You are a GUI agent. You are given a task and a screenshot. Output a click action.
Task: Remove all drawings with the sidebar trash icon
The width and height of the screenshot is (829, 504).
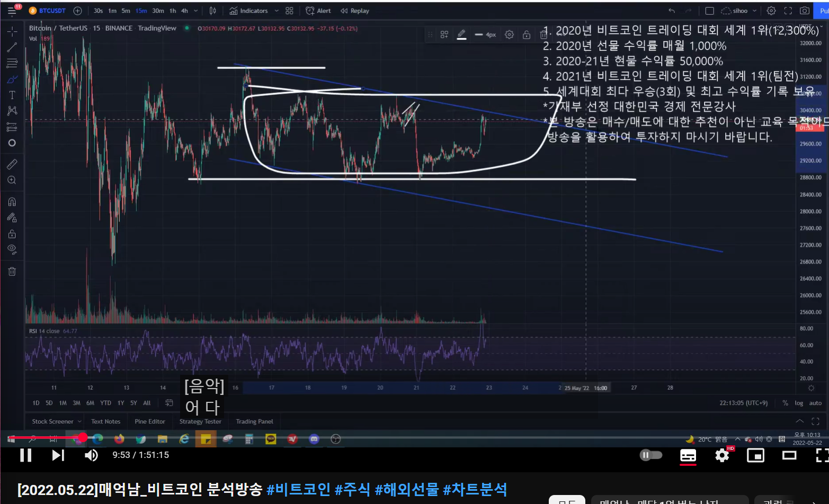pos(12,272)
